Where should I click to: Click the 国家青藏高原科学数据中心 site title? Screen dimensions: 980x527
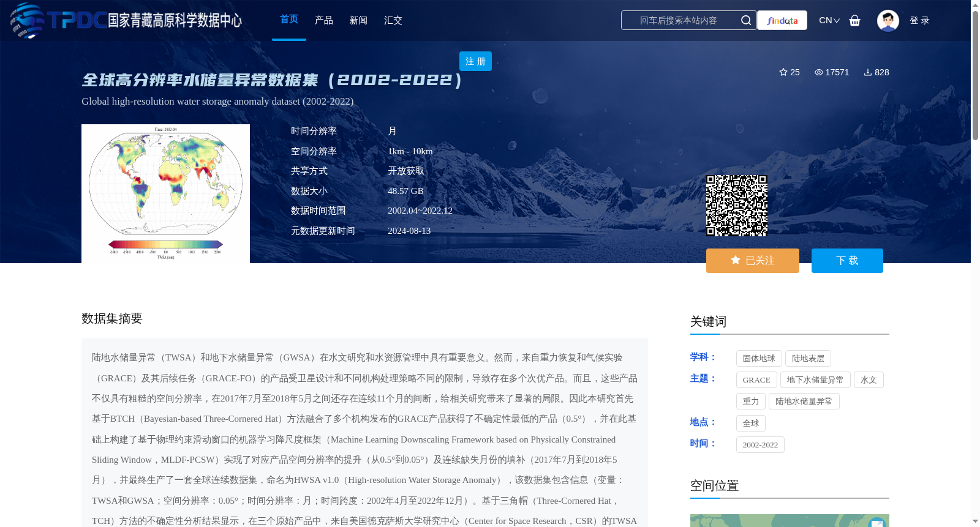(175, 20)
